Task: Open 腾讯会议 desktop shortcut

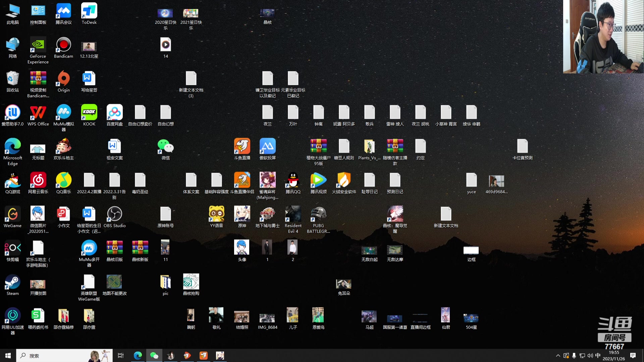Action: pyautogui.click(x=64, y=14)
